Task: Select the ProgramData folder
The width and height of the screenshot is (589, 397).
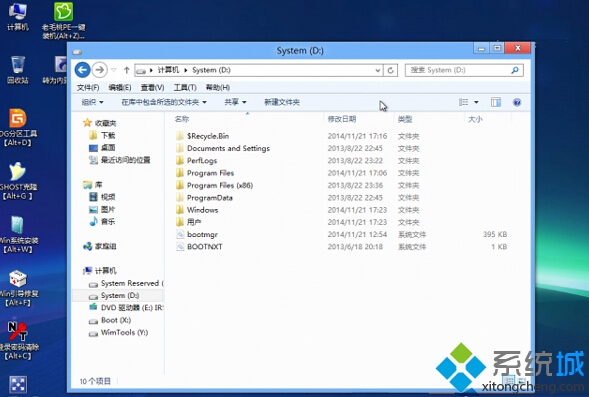Action: tap(210, 198)
